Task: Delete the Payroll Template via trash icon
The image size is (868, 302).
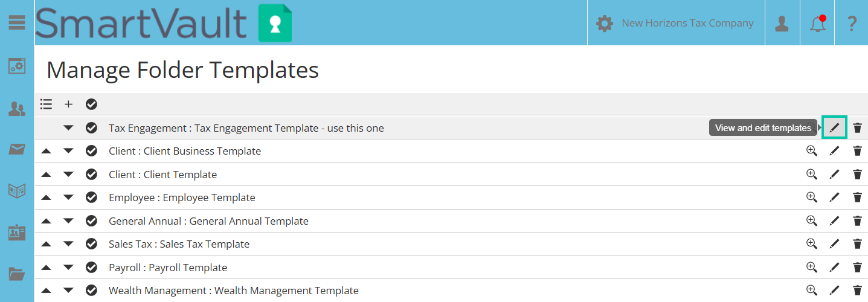Action: click(857, 268)
